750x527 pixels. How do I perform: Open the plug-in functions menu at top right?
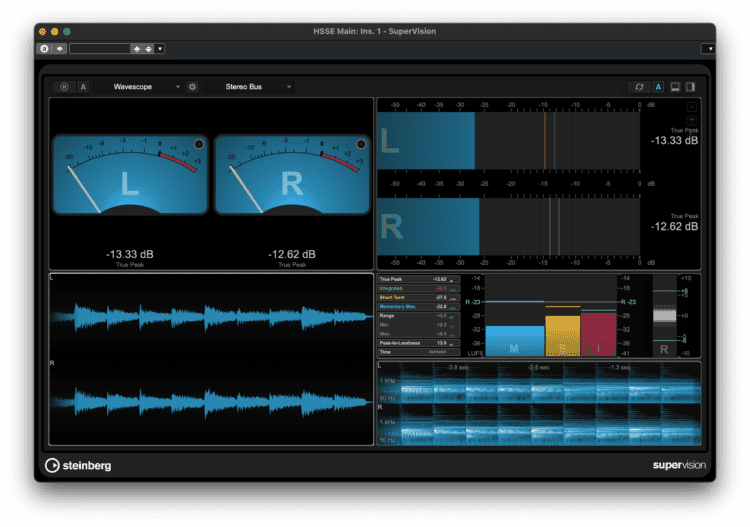(x=708, y=48)
